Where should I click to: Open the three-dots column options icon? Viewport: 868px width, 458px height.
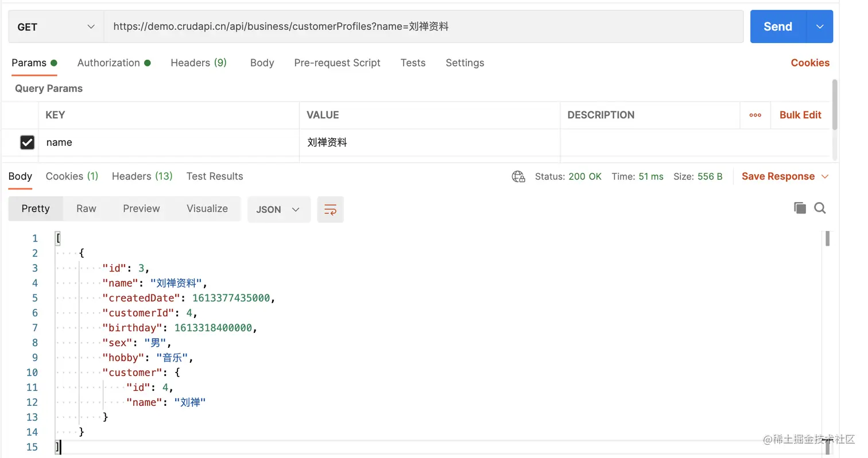click(755, 115)
